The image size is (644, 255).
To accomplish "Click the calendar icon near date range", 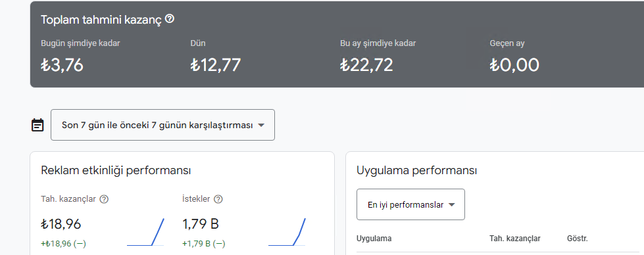I will click(x=37, y=125).
